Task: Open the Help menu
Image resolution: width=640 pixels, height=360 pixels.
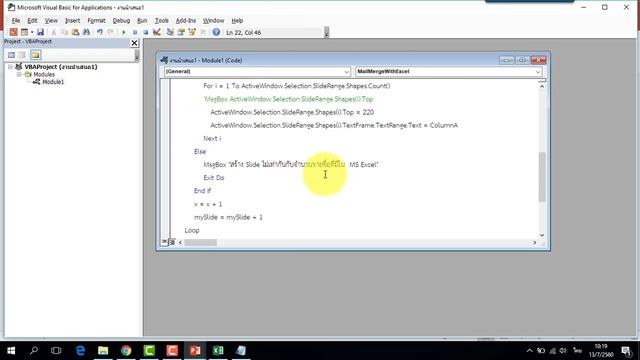Action: click(237, 20)
